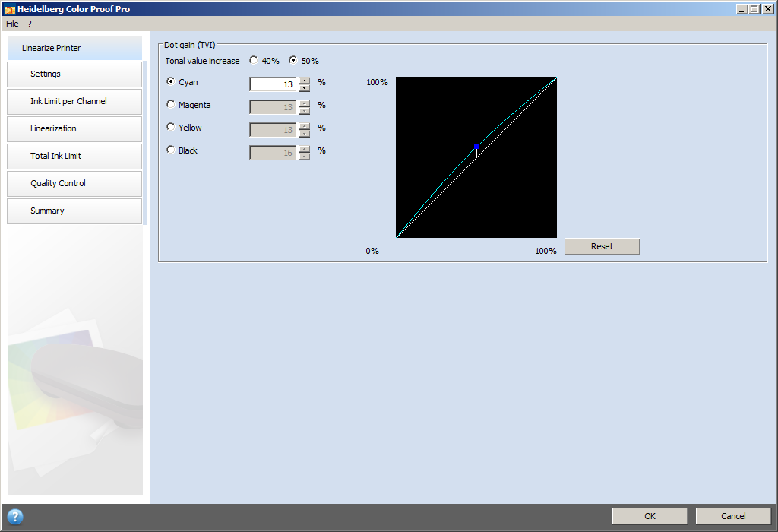This screenshot has height=532, width=778.
Task: Click the blue control point on the curve
Action: point(476,147)
